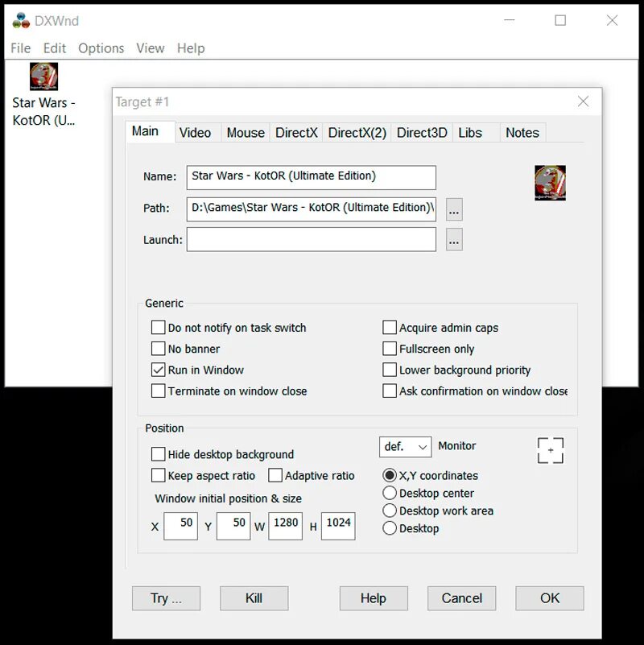This screenshot has height=645, width=644.
Task: Select Desktop center radio option
Action: click(390, 493)
